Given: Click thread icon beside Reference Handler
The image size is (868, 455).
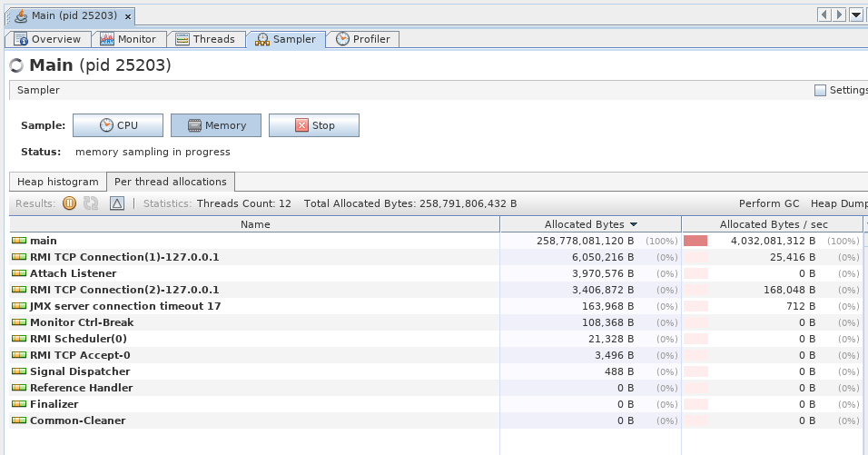Looking at the screenshot, I should click(x=19, y=388).
